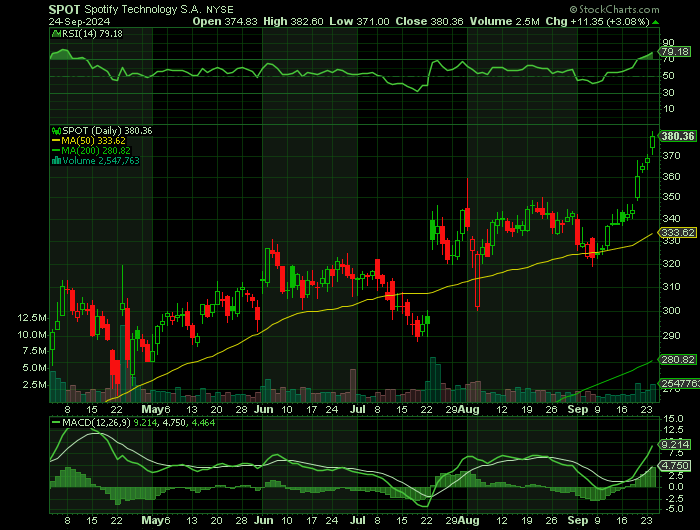
Task: Click the 10 level on the RSI axis
Action: point(668,109)
